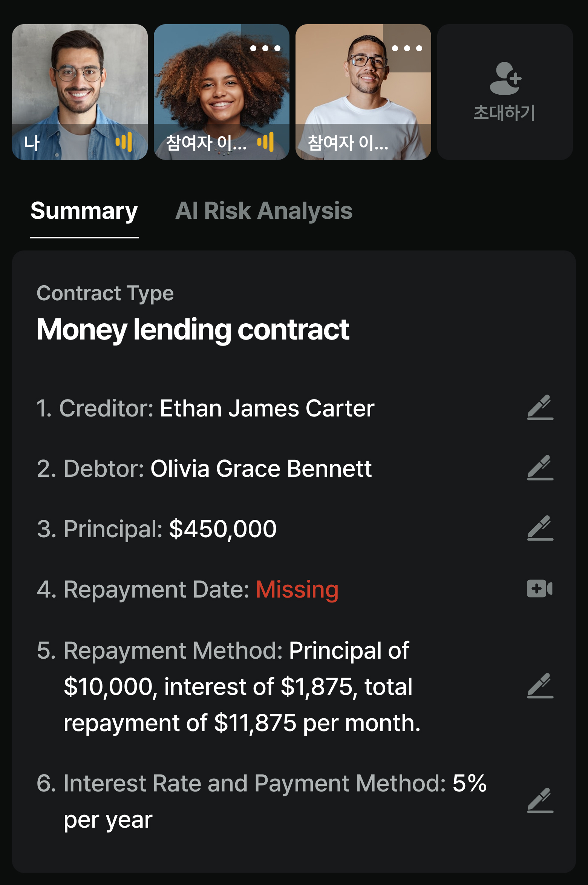
Task: Open the AI Risk Analysis tab
Action: (264, 211)
